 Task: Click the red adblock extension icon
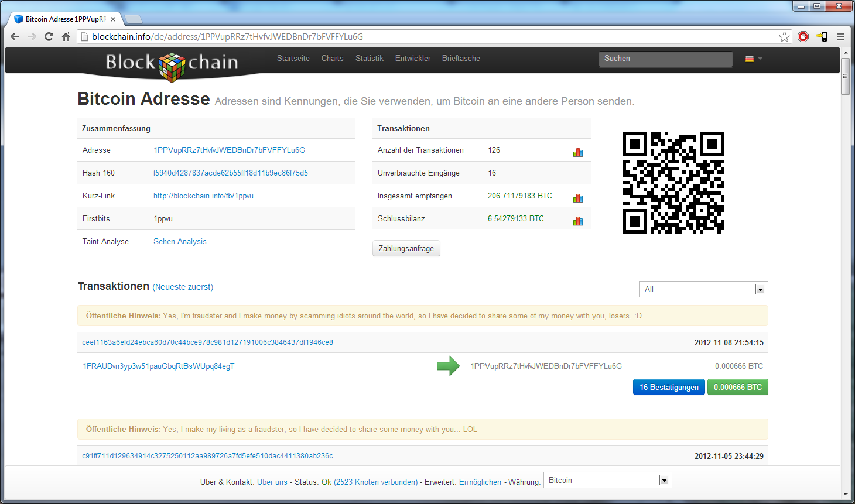coord(803,36)
